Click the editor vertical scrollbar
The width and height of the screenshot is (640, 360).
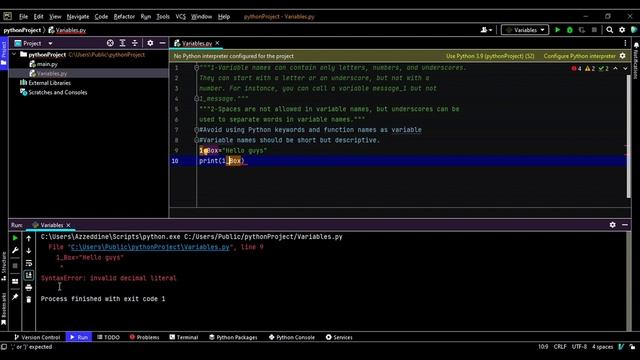click(629, 135)
